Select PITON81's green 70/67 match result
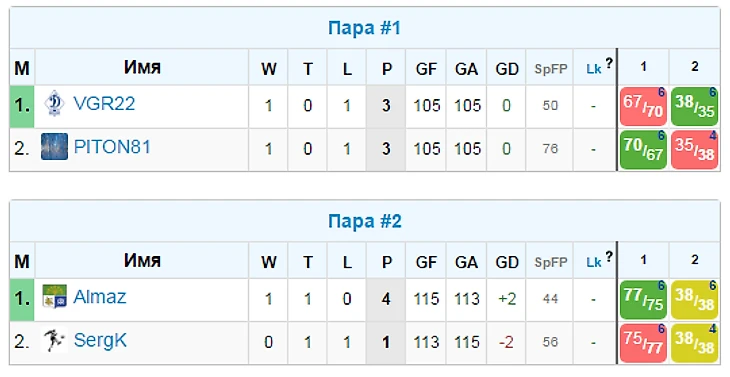730x377 pixels. coord(643,150)
